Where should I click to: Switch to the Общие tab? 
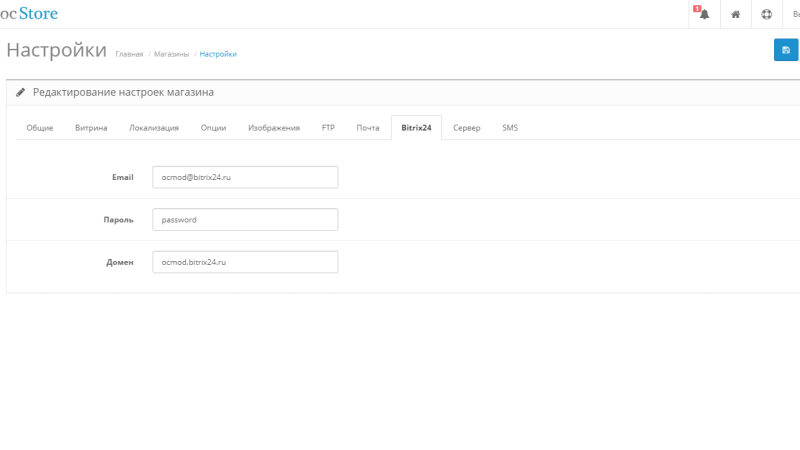[40, 128]
